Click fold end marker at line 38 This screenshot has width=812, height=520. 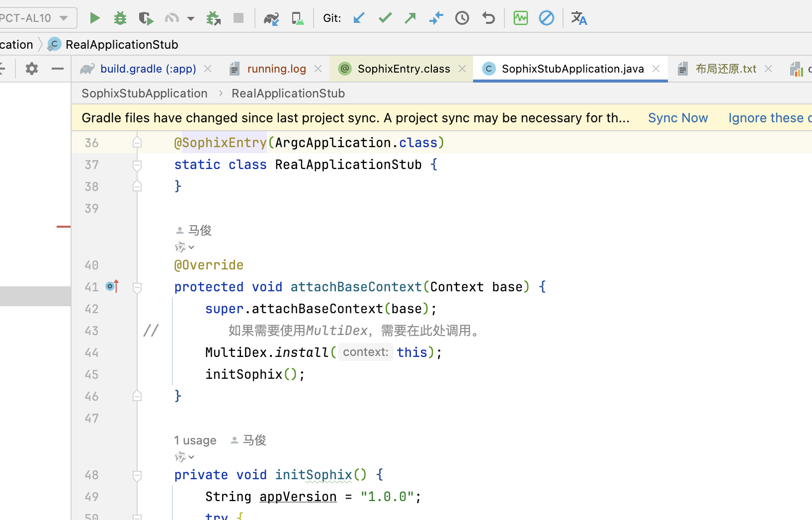point(137,186)
